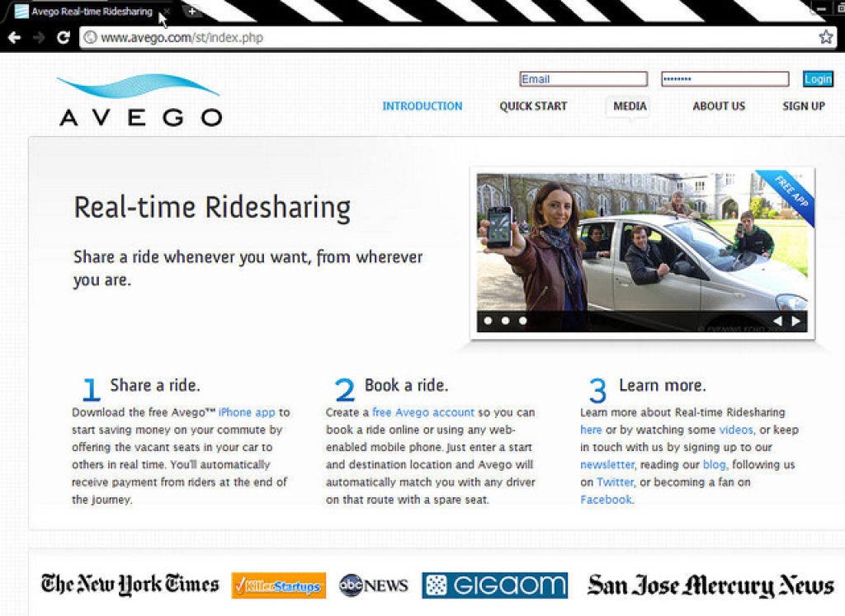Image resolution: width=845 pixels, height=616 pixels.
Task: Open the blog link
Action: point(715,464)
